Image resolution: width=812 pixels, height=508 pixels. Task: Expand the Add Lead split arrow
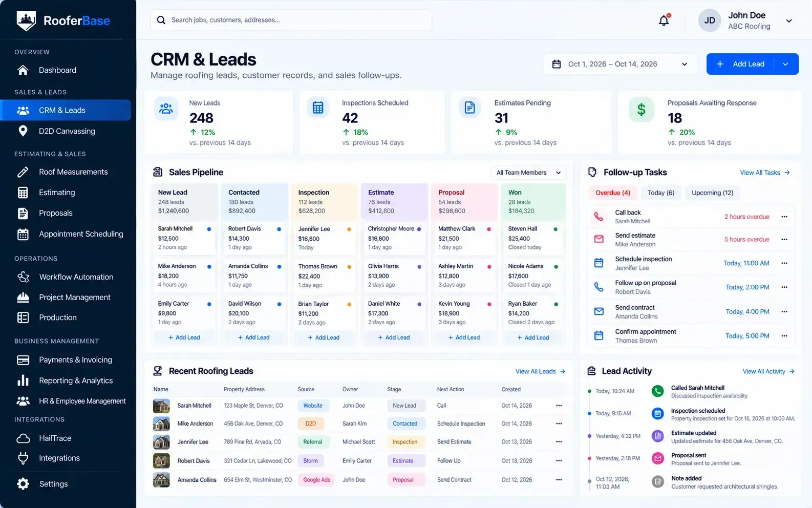[x=786, y=64]
